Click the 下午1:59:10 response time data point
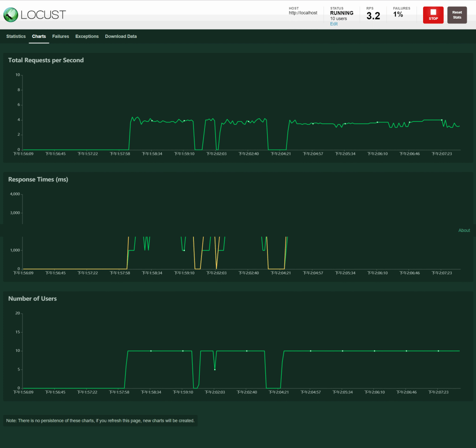Screen dimensions: 476x448 184,250
